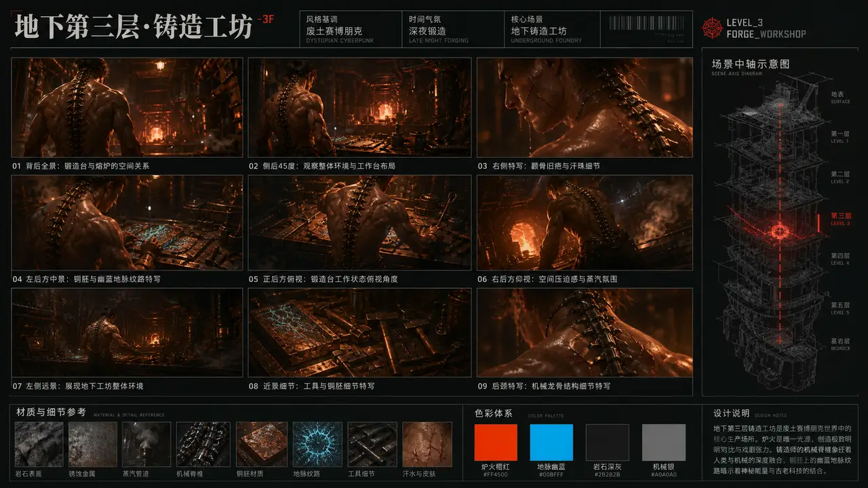Open shot 02 侧后45度 image
The image size is (868, 488).
coord(359,107)
